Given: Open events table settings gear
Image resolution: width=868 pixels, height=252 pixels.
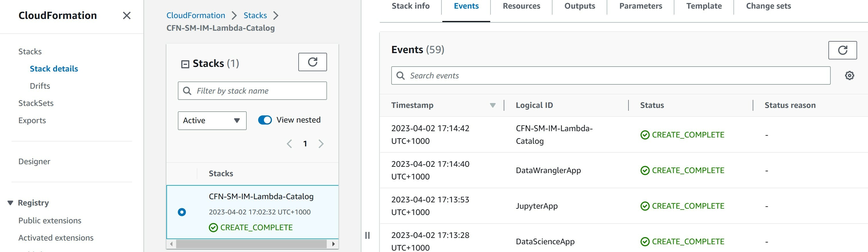Looking at the screenshot, I should pos(849,75).
